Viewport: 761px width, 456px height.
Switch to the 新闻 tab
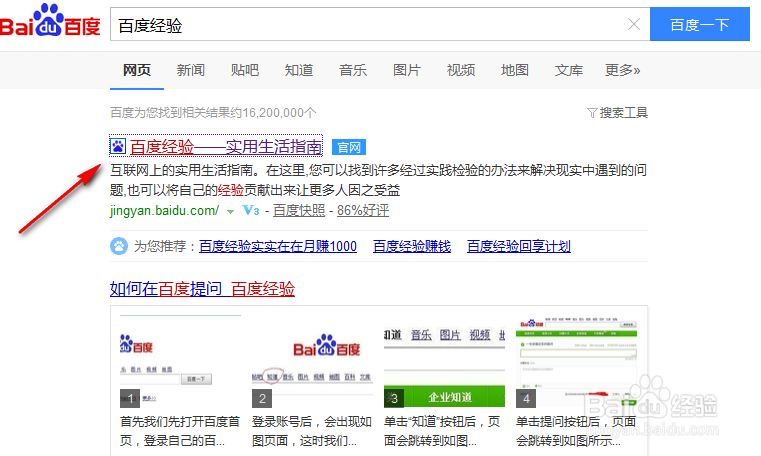coord(191,70)
